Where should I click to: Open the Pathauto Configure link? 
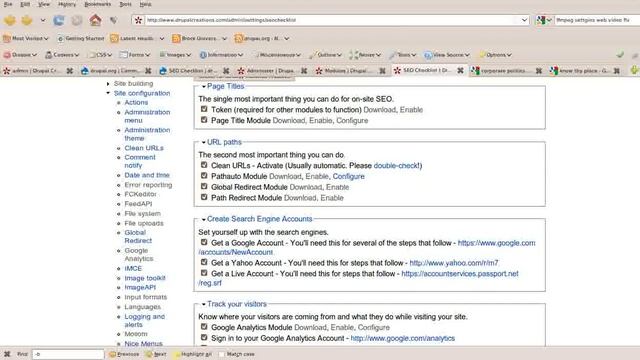349,176
